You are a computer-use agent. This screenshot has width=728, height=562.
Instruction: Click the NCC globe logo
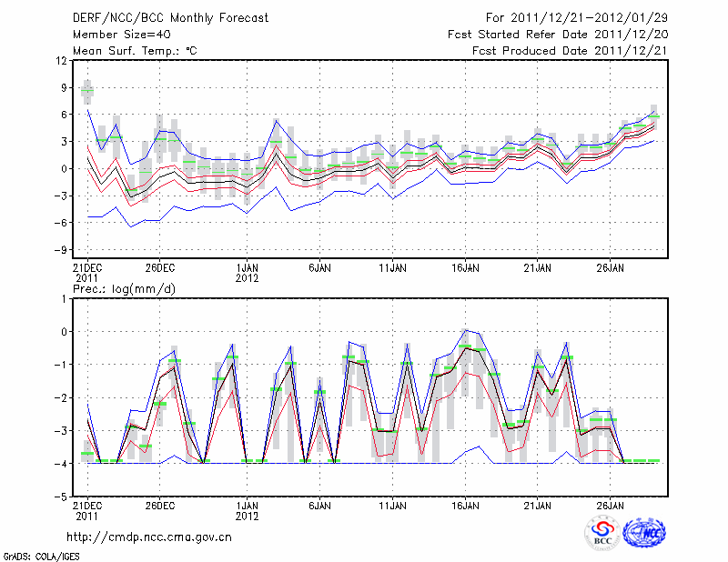(644, 534)
